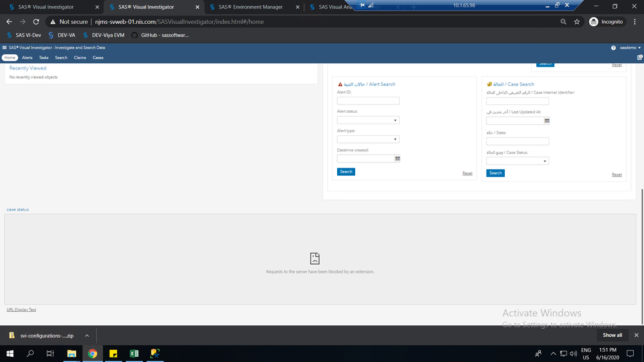Open the Last Updated At calendar picker
This screenshot has height=362, width=644.
[547, 120]
